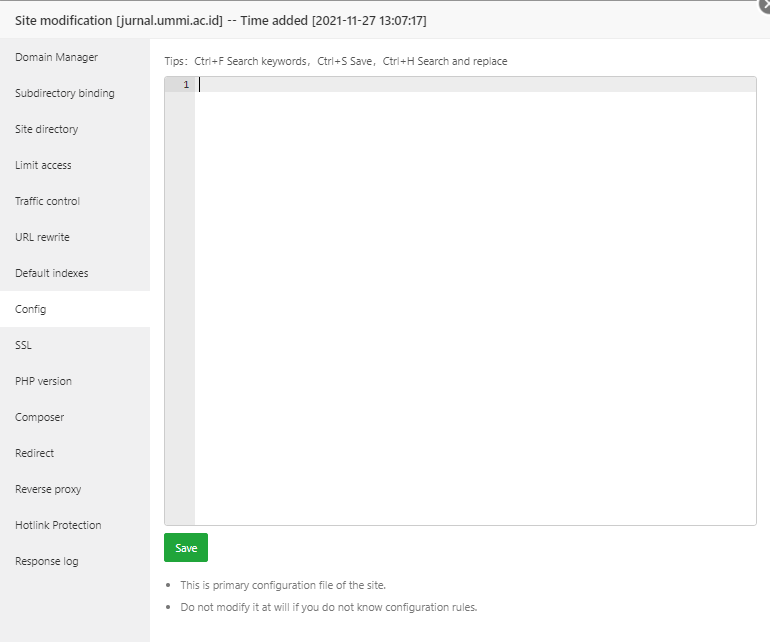Switch to PHP version tab
770x642 pixels.
(43, 381)
